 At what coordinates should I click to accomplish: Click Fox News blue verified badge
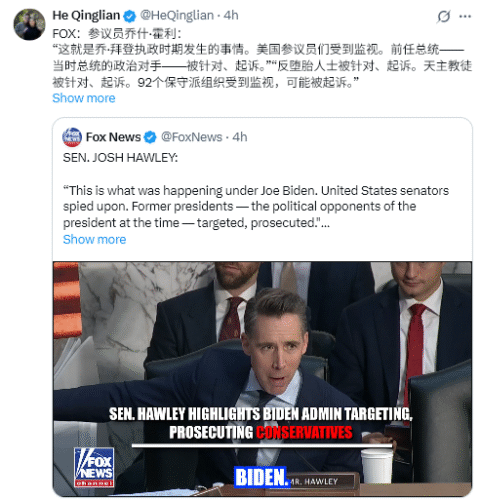(150, 137)
